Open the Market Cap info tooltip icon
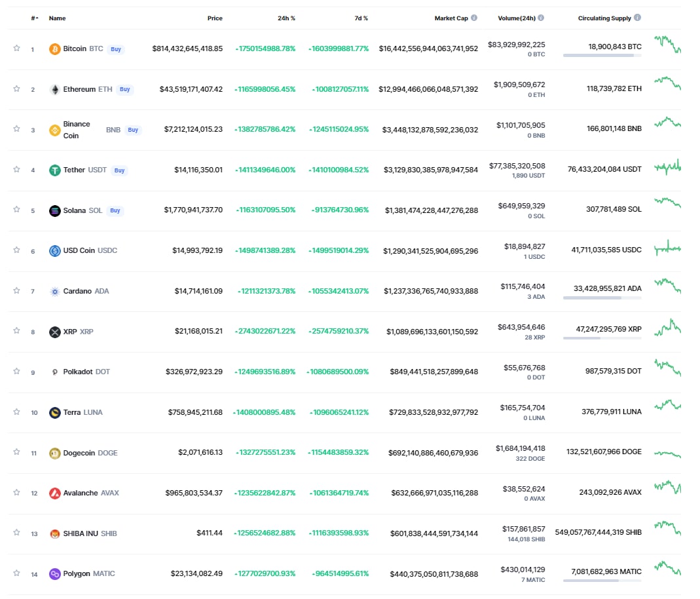The height and width of the screenshot is (599, 700). (x=474, y=18)
